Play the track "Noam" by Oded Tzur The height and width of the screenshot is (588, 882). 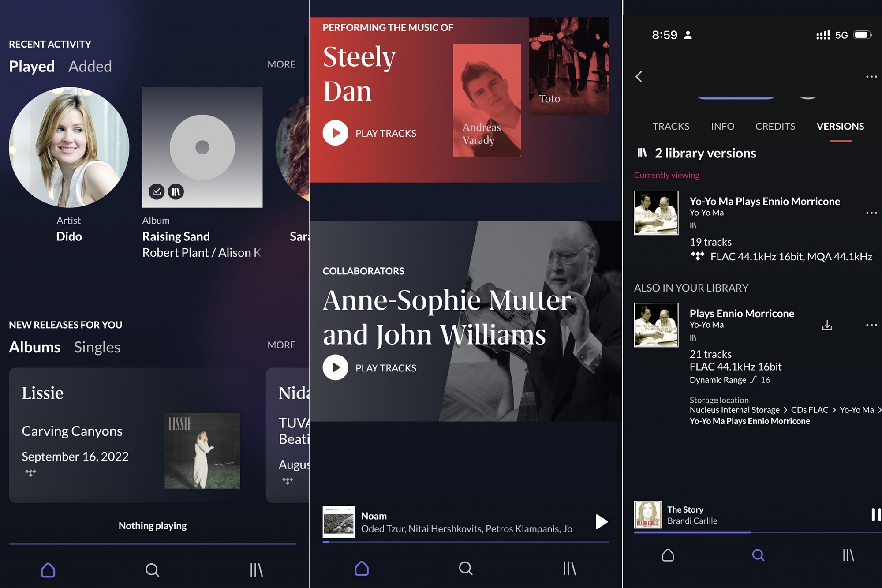[601, 522]
